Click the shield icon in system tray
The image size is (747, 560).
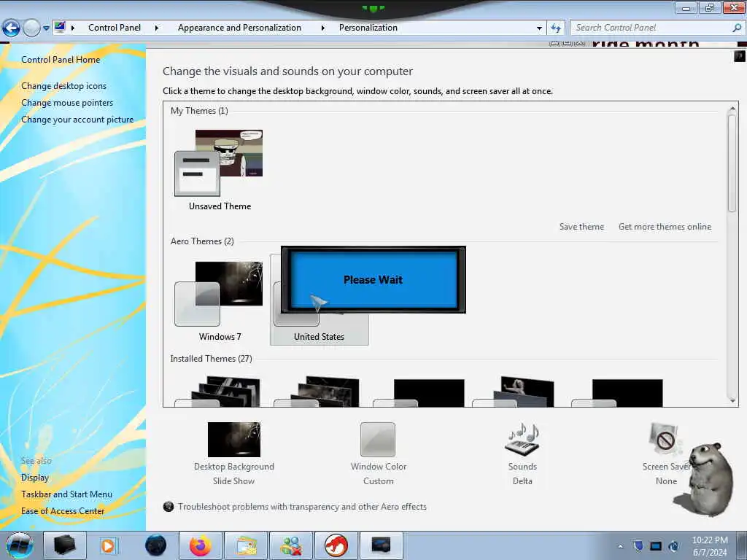click(638, 545)
